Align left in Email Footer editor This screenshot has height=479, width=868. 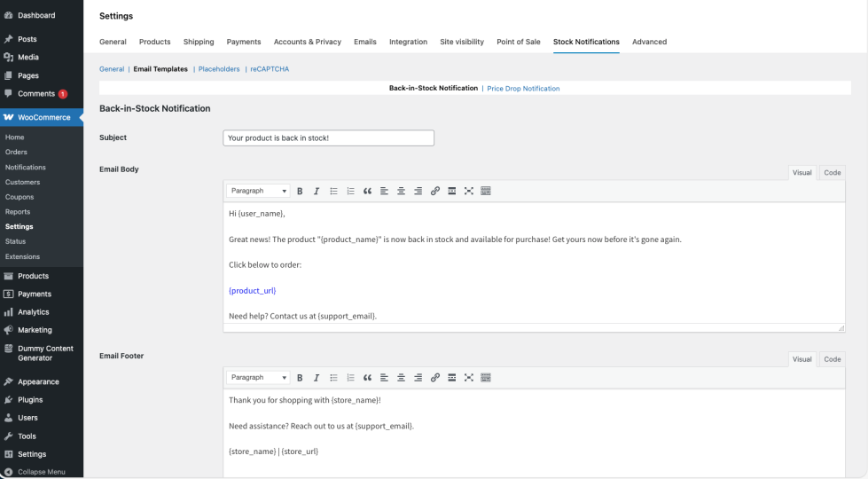coord(384,378)
